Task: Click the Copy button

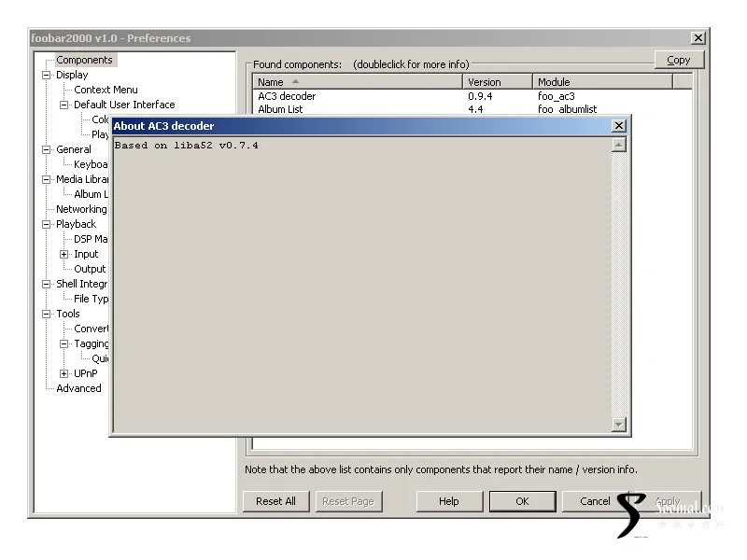Action: (679, 60)
